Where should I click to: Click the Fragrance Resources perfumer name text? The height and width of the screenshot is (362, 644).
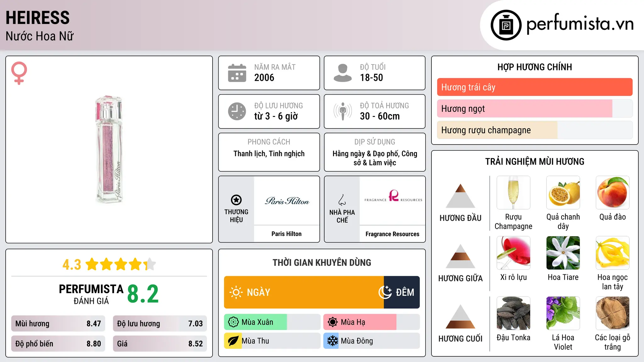(x=392, y=234)
